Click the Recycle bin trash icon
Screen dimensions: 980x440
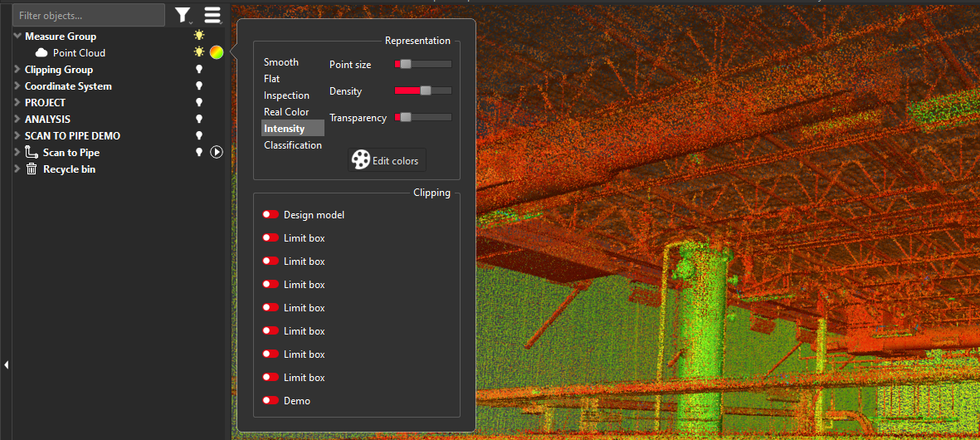click(x=32, y=169)
